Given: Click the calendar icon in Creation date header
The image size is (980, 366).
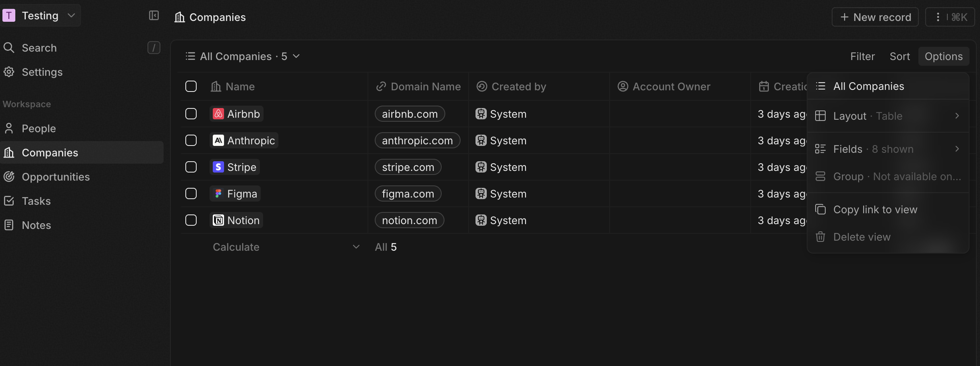Looking at the screenshot, I should 764,86.
